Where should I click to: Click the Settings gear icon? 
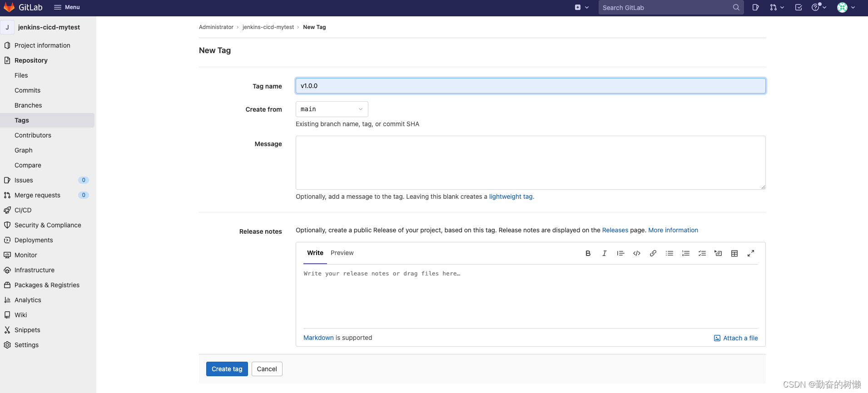coord(7,345)
